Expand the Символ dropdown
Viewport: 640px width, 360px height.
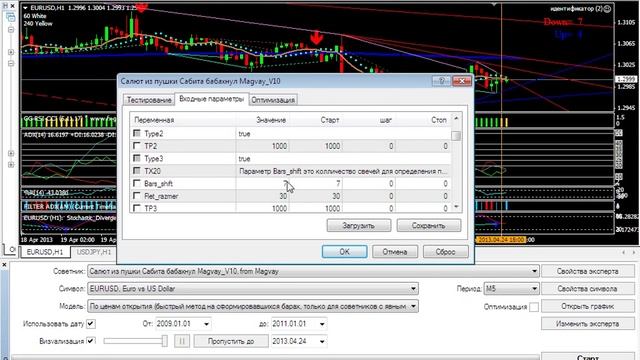413,289
